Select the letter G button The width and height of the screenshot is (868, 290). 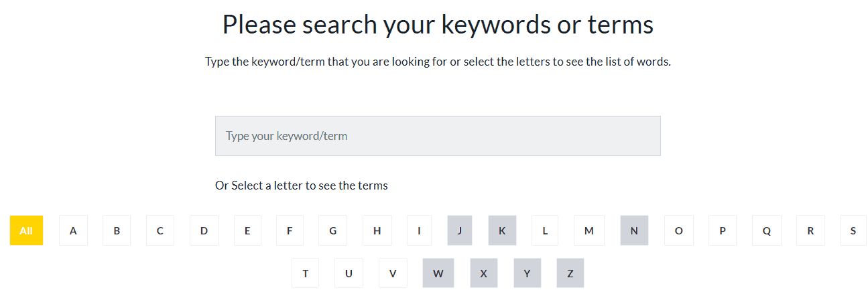click(332, 230)
